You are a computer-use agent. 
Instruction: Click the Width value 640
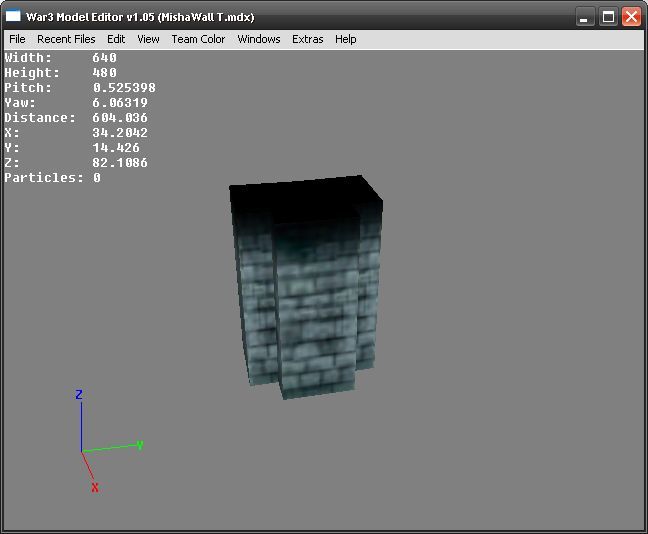[x=104, y=57]
